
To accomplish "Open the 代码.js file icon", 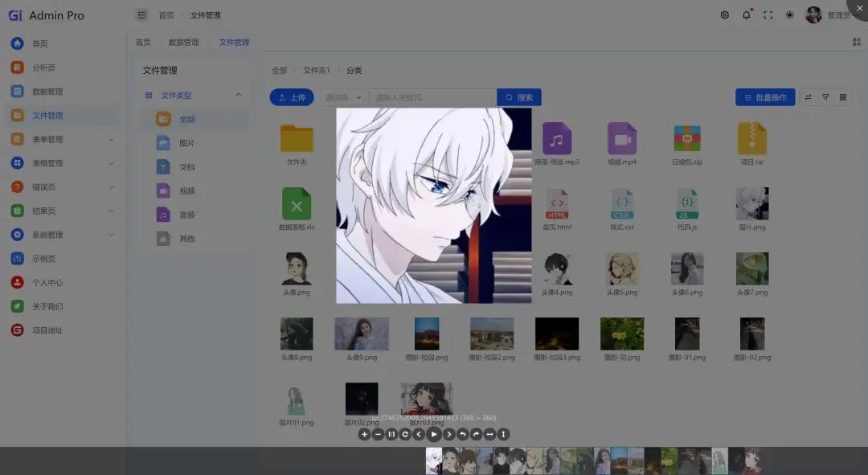I will 687,203.
